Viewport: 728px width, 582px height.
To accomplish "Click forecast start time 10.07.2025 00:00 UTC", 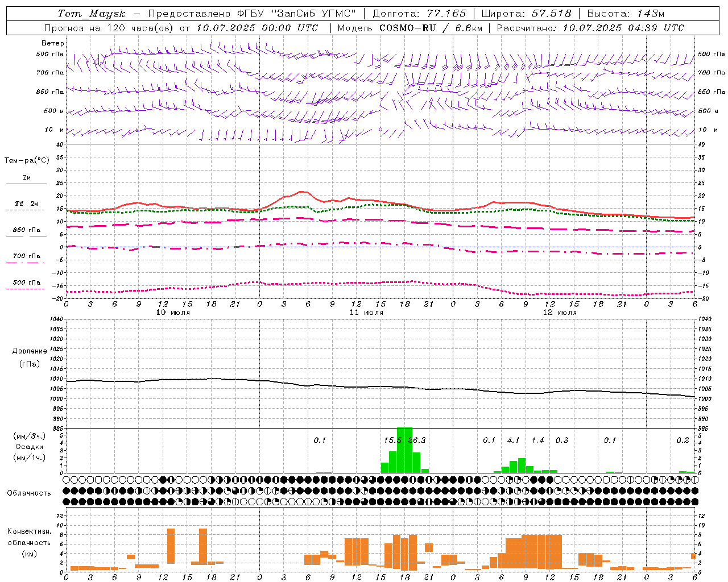I will (x=257, y=28).
